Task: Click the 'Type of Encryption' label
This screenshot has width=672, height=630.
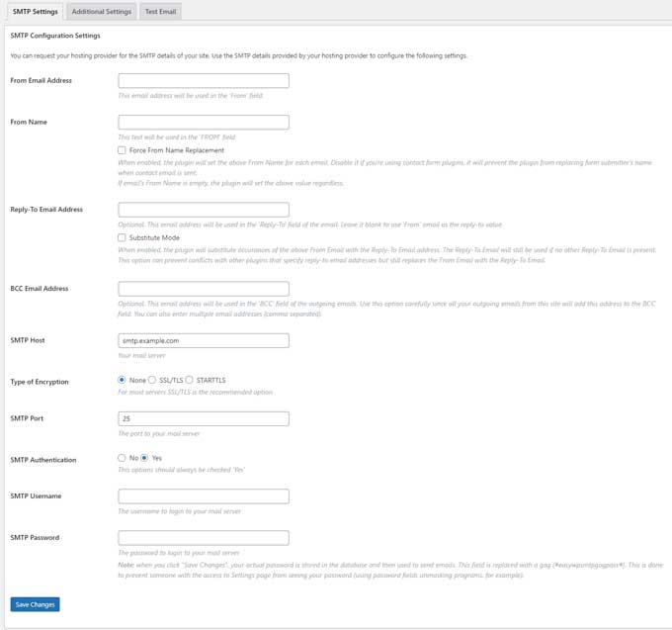Action: pos(40,382)
